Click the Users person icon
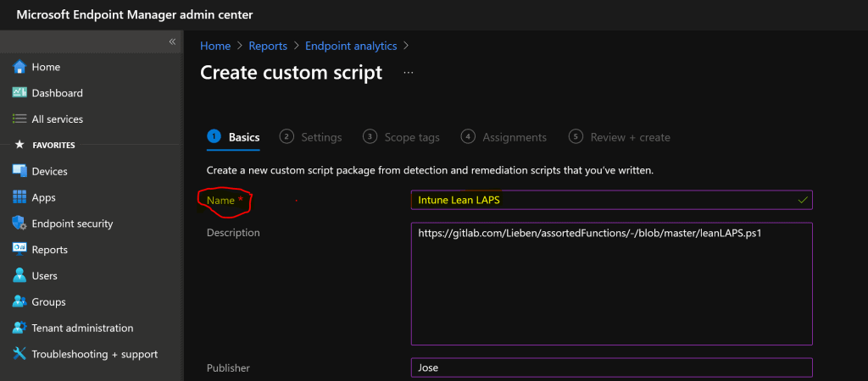Image resolution: width=868 pixels, height=381 pixels. pos(19,275)
